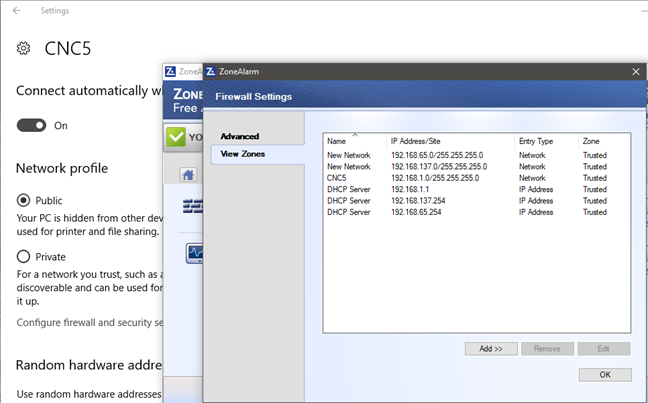
Task: Click the CNC5 page title
Action: (x=68, y=48)
